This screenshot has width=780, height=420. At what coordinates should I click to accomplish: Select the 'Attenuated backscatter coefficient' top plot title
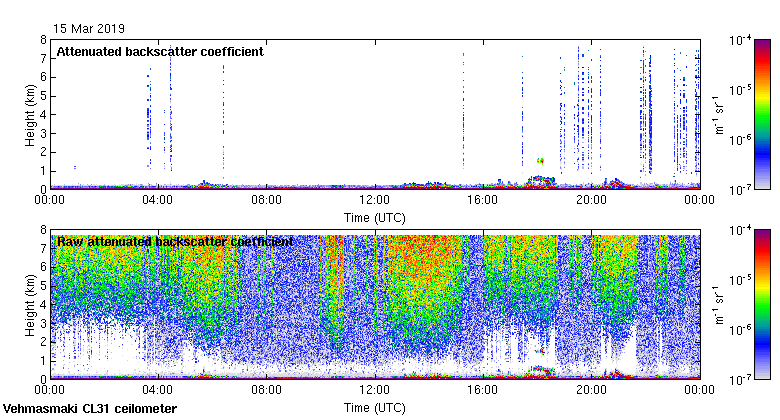160,52
